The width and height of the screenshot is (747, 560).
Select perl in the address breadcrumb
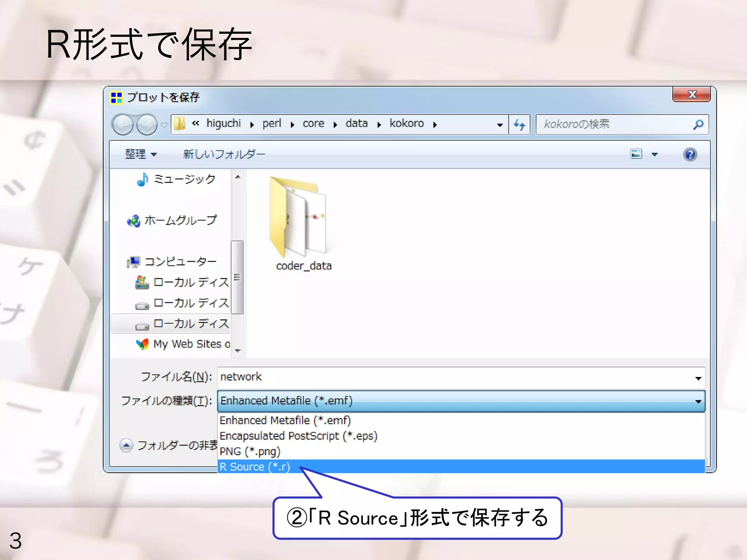coord(272,123)
